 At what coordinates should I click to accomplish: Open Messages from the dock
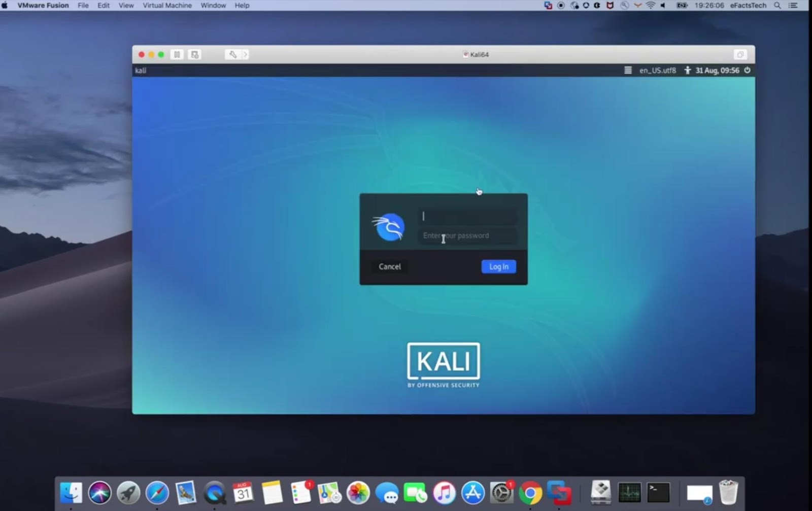tap(387, 493)
